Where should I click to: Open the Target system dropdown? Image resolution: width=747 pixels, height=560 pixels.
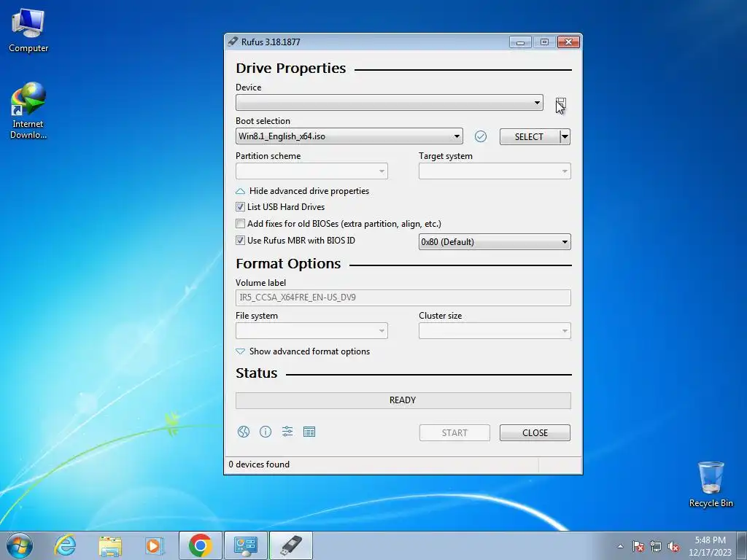495,171
